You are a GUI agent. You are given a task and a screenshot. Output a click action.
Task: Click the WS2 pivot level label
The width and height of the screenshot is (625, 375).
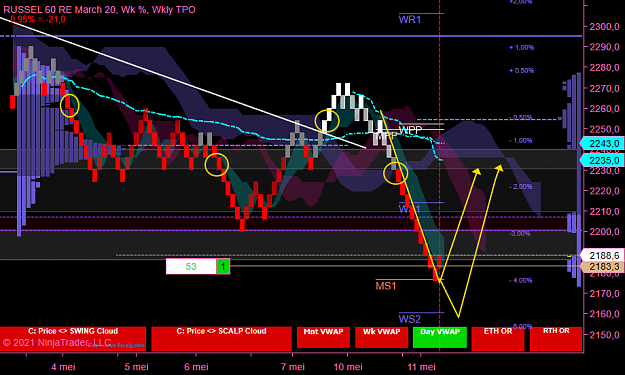(x=410, y=319)
